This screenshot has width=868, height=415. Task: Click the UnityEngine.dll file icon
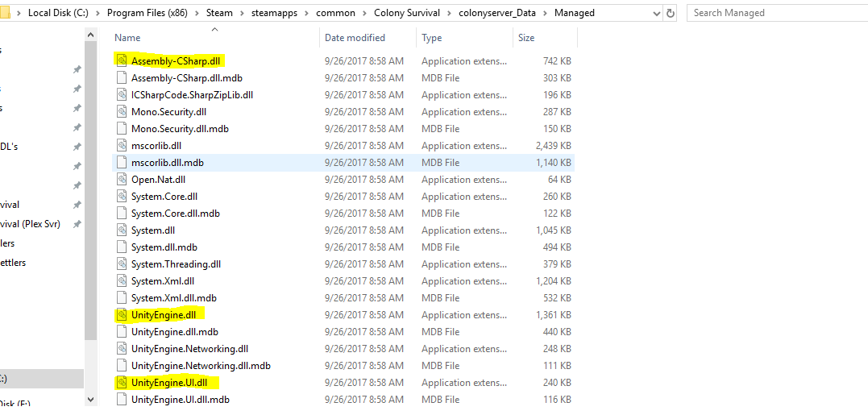pyautogui.click(x=122, y=315)
